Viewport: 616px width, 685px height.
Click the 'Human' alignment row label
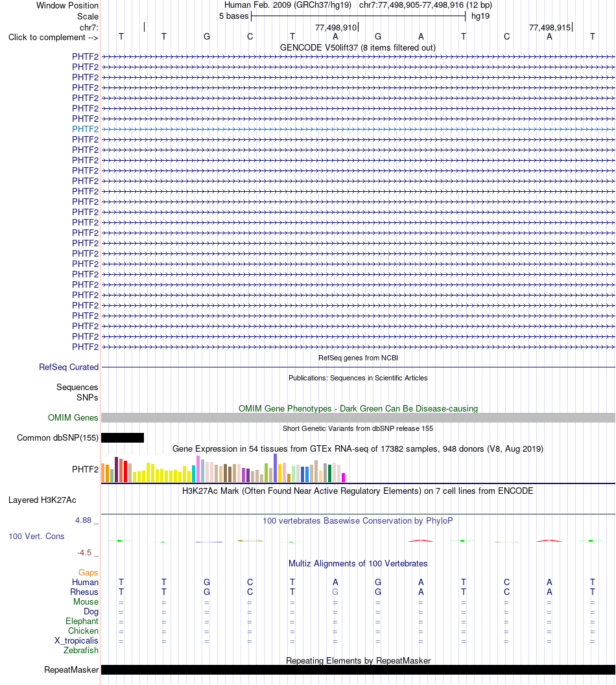[x=85, y=583]
